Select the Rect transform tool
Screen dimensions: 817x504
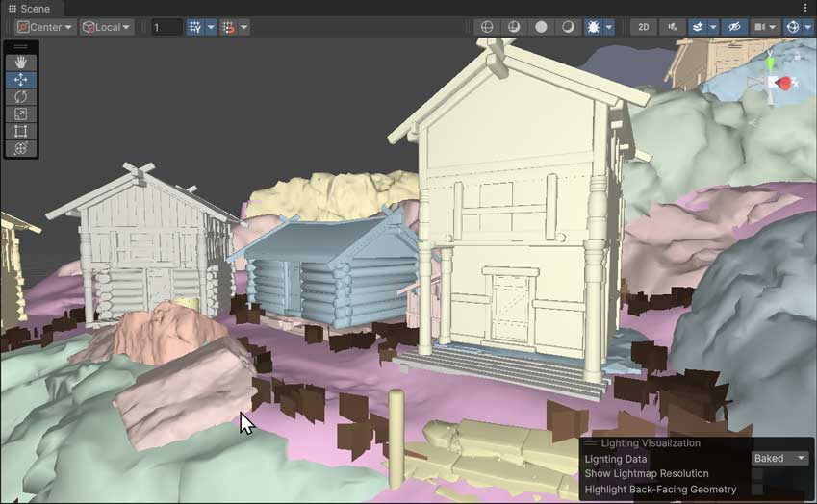21,132
